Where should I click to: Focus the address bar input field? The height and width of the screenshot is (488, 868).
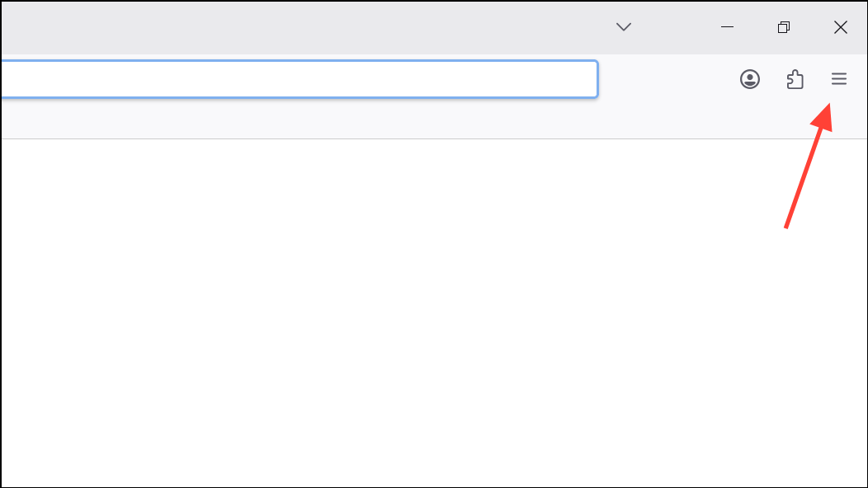click(300, 79)
